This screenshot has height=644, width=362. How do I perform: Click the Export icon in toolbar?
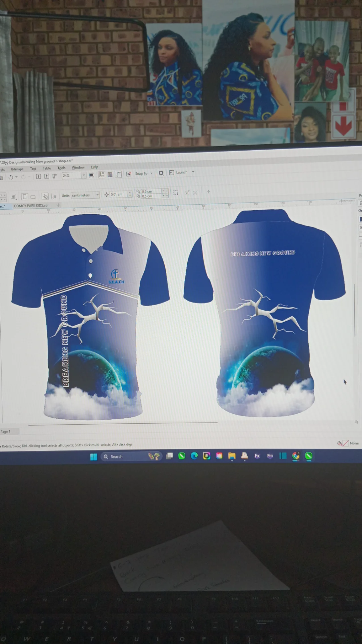47,176
